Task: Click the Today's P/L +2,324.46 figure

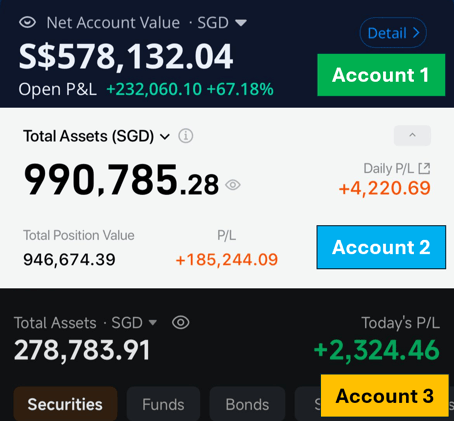Action: coord(377,350)
